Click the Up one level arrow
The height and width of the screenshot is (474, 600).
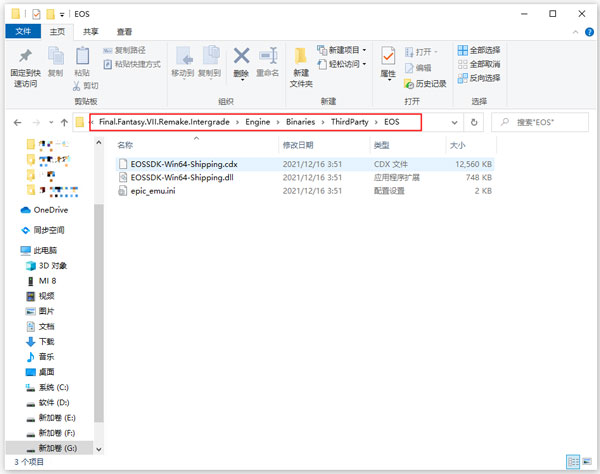pyautogui.click(x=64, y=122)
